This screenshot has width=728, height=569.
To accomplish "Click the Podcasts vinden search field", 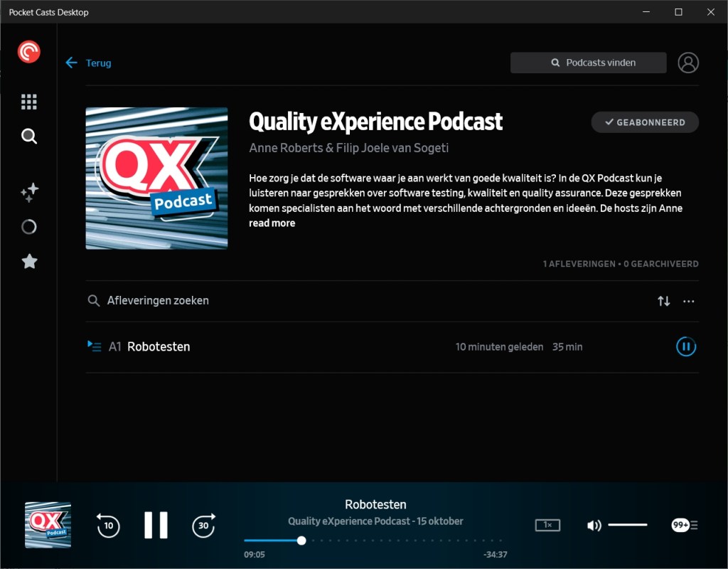I will (588, 63).
